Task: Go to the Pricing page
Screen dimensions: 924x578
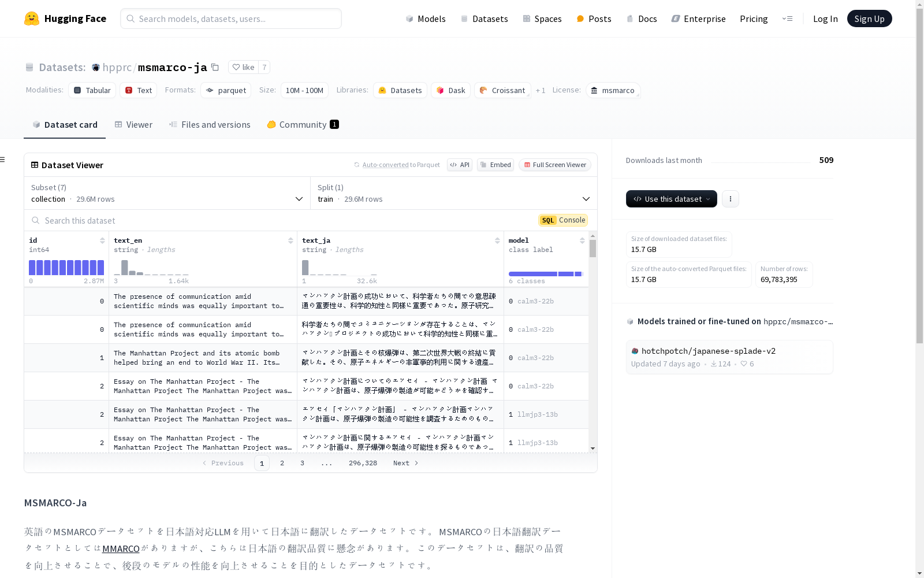Action: click(754, 18)
